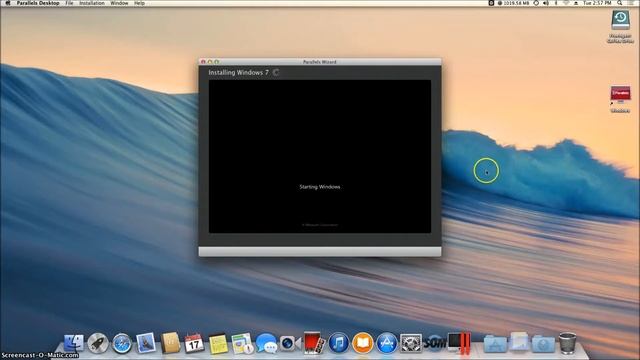Screen dimensions: 640x360
Task: Launch Safari from the Dock
Action: [122, 343]
